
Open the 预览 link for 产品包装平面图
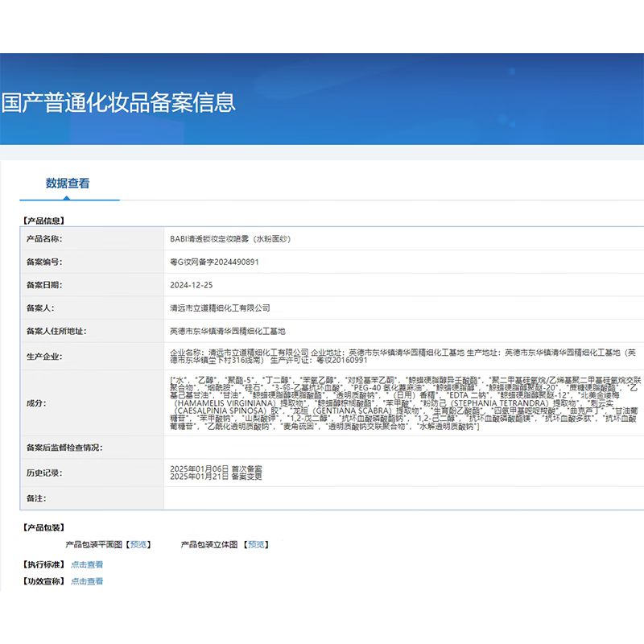[138, 545]
